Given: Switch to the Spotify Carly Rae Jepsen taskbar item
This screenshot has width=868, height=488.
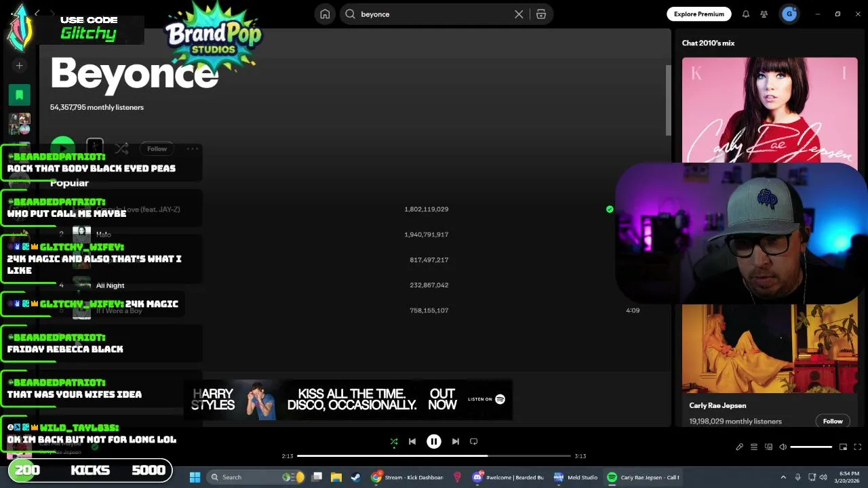Looking at the screenshot, I should pyautogui.click(x=643, y=477).
